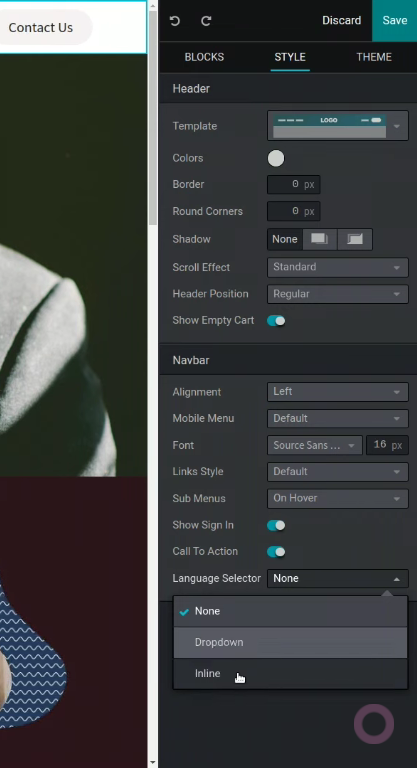Turn off the Call To Action toggle

coord(276,552)
